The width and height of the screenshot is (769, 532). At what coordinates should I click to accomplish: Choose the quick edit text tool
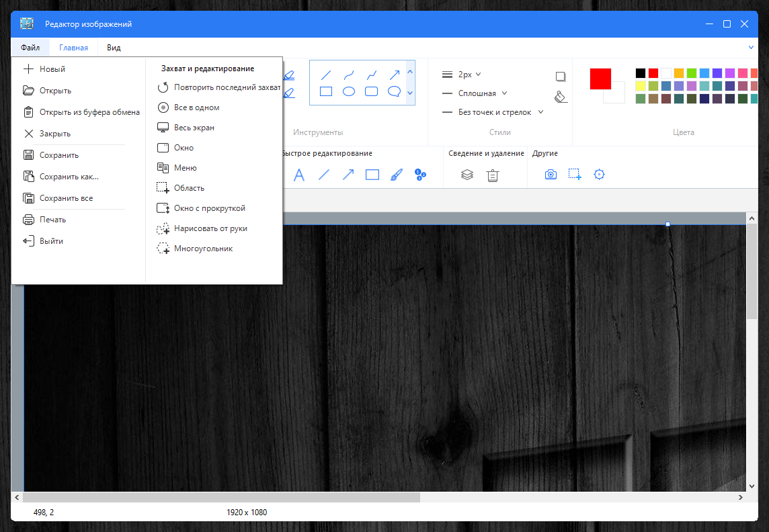[298, 175]
